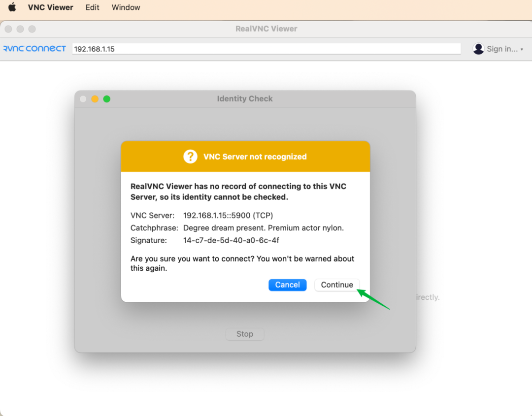Click the VNC Server address 192.168.1.15::5900 (TCP)

(x=228, y=215)
